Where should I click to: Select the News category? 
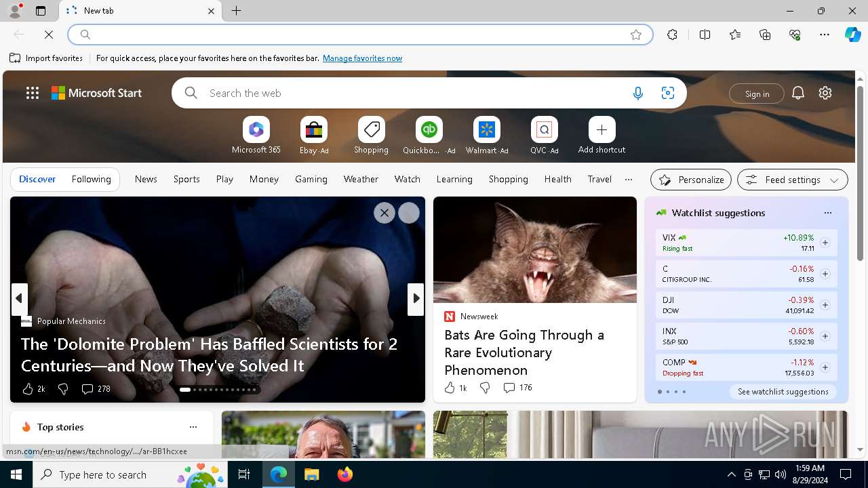point(146,179)
